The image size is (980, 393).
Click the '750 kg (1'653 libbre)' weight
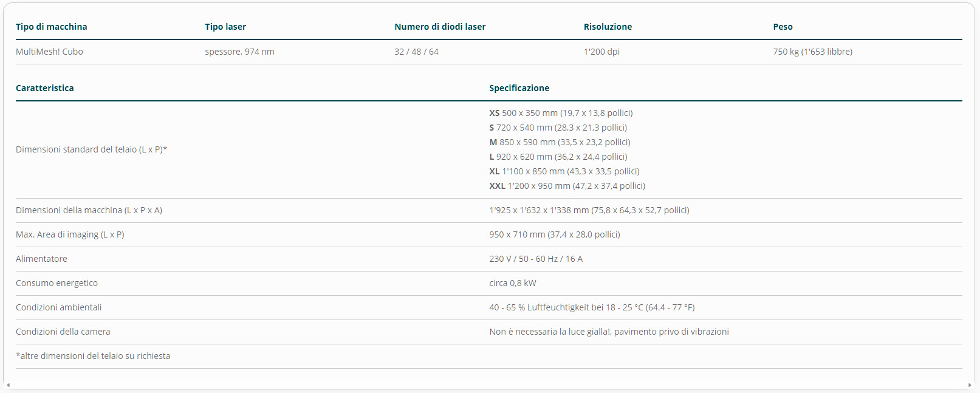click(812, 52)
